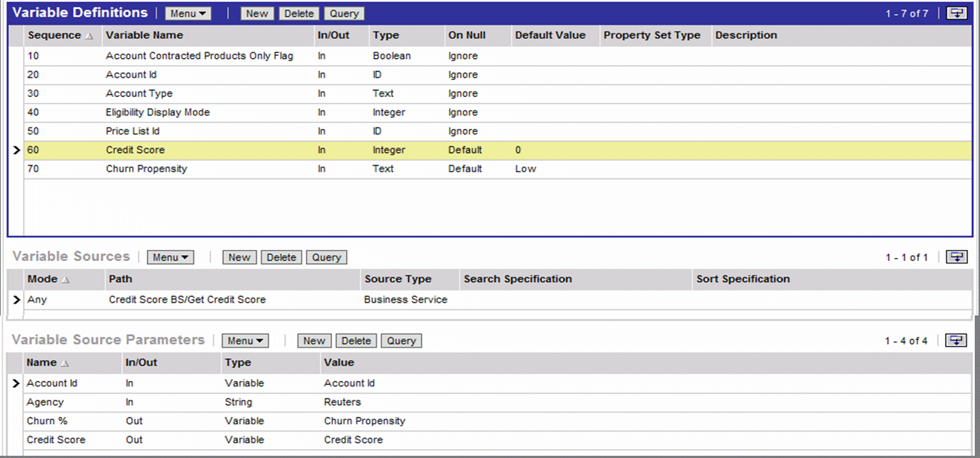Click Query in the Variable Source Parameters section
This screenshot has height=458, width=980.
click(x=401, y=340)
